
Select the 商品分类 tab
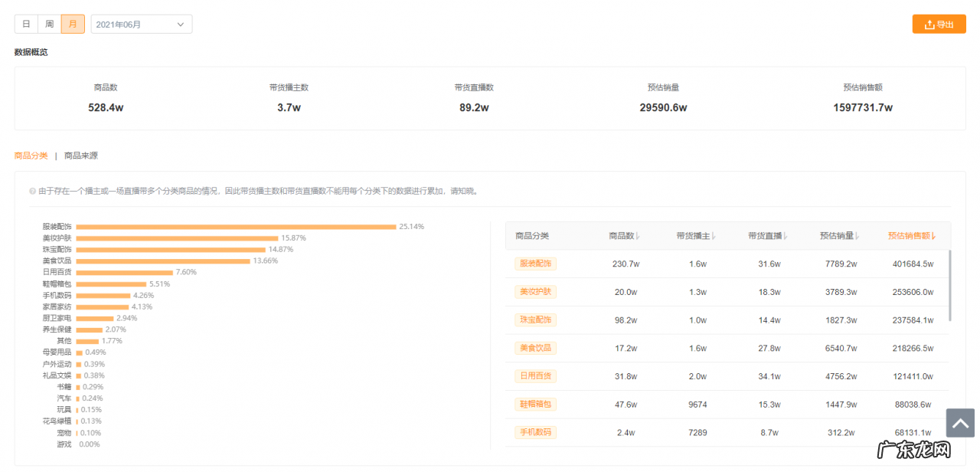point(31,156)
